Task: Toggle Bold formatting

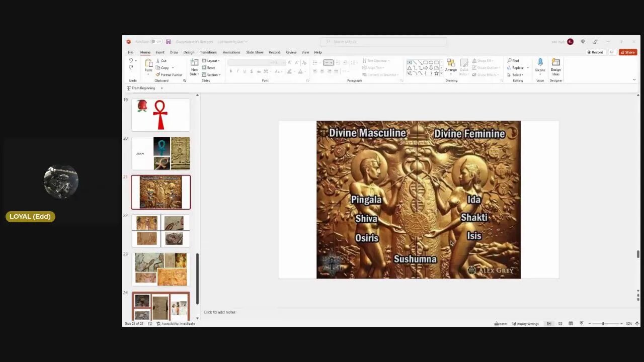Action: 230,71
